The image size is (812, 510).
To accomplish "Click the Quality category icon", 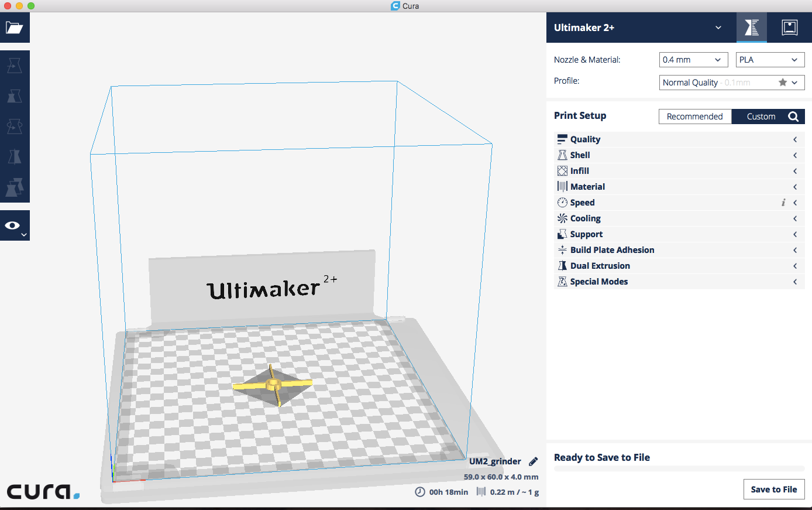I will pos(562,139).
